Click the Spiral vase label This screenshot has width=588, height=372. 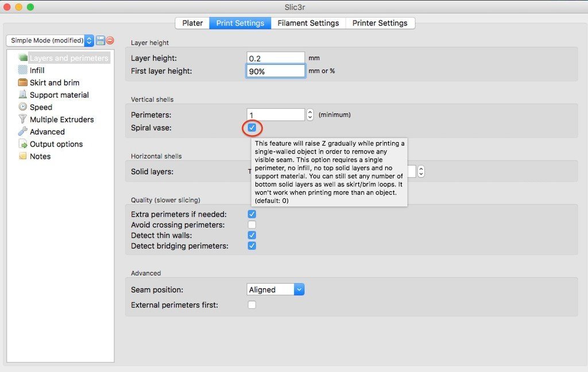point(151,128)
